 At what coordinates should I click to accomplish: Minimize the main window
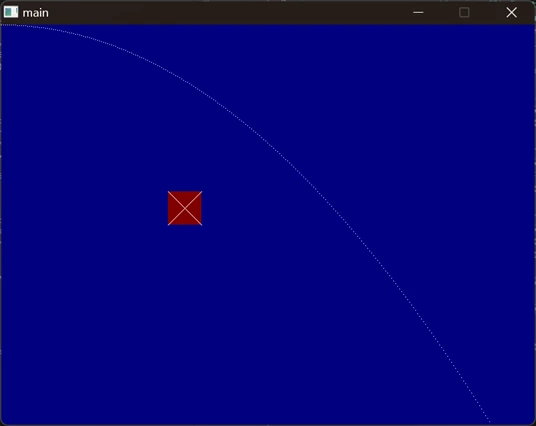click(418, 13)
